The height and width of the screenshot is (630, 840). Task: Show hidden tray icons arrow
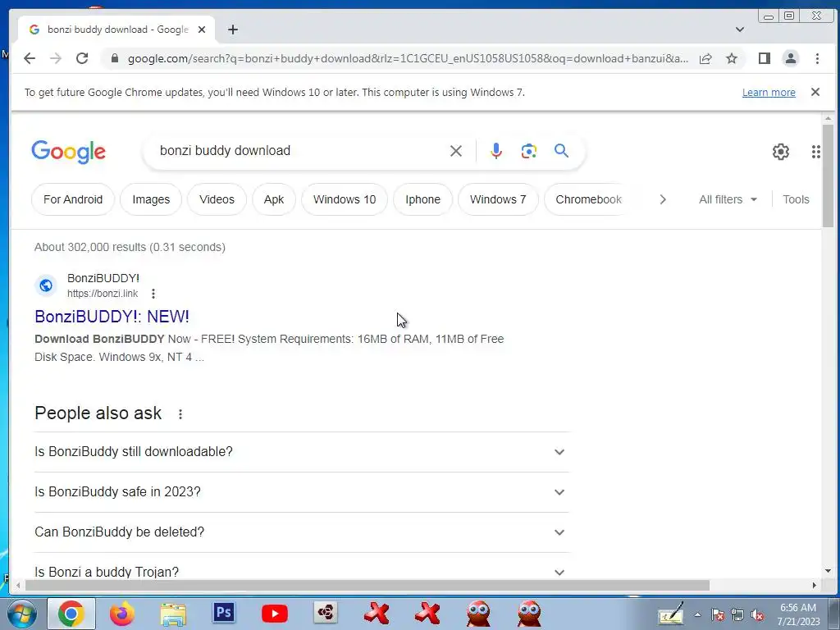click(x=697, y=615)
